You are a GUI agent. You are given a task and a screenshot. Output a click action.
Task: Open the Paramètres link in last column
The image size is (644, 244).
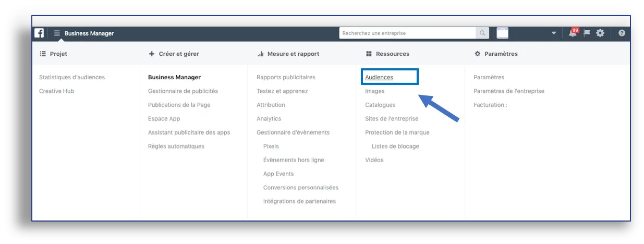pyautogui.click(x=489, y=77)
